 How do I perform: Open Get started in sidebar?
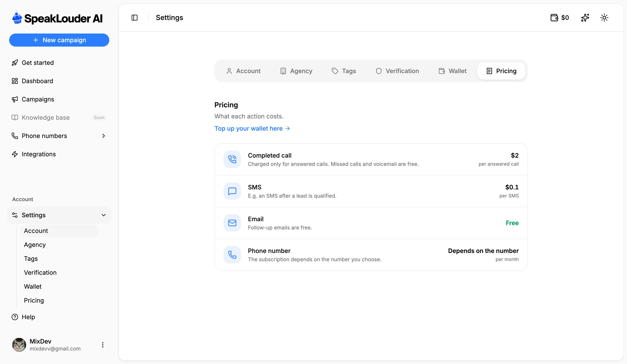tap(59, 63)
